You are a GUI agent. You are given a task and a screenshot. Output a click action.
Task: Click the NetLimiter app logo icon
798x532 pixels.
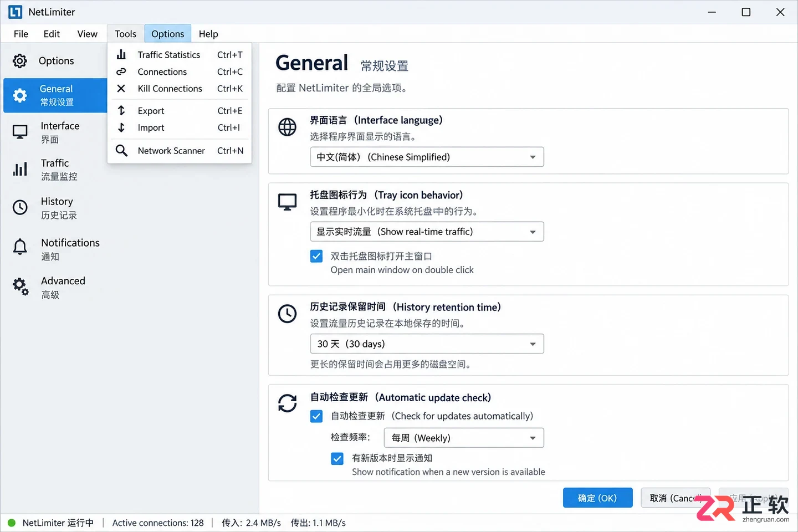coord(16,12)
